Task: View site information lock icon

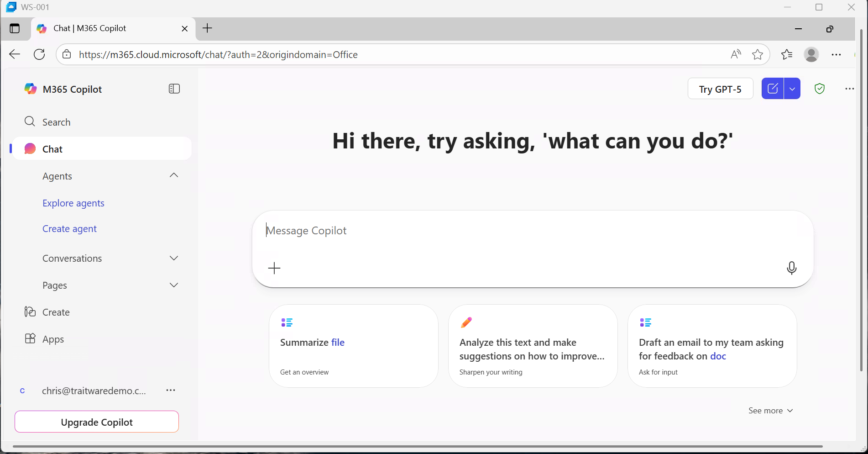Action: pos(67,54)
